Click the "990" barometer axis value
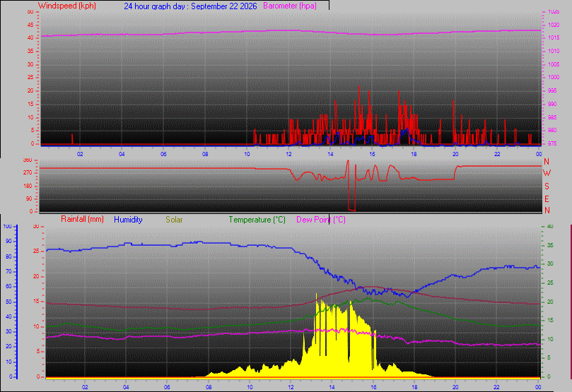The height and width of the screenshot is (392, 572). [552, 105]
